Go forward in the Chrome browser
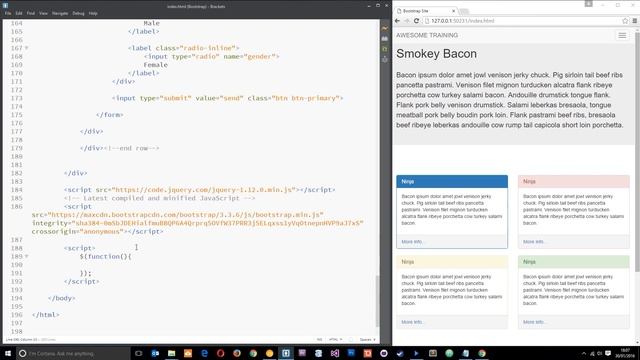The image size is (640, 360). [407, 21]
